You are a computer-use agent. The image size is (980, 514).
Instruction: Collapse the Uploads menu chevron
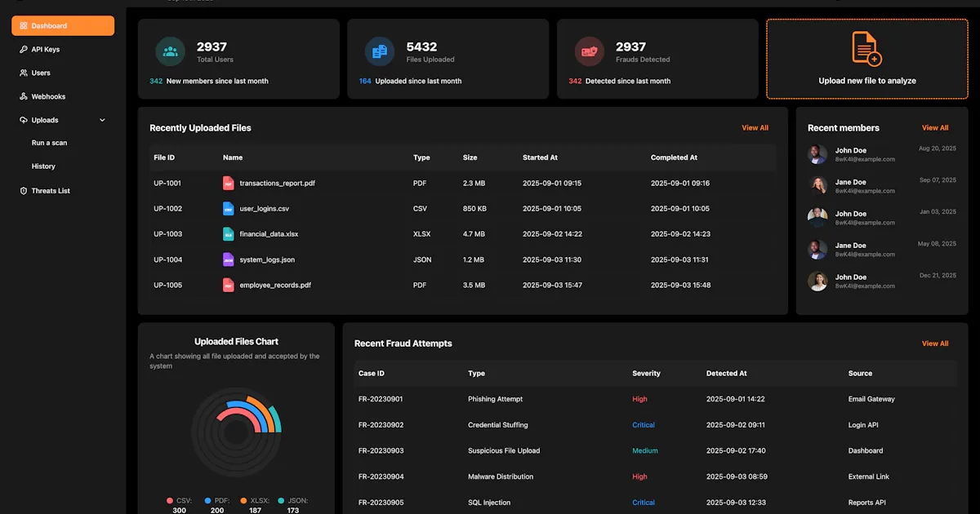pyautogui.click(x=102, y=120)
